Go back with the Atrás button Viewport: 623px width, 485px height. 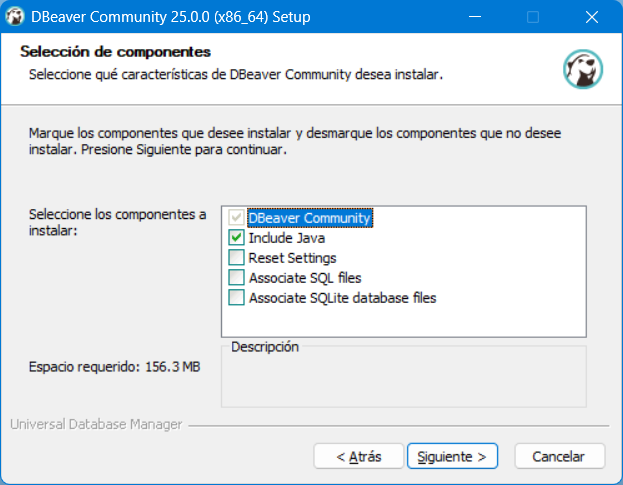point(358,456)
